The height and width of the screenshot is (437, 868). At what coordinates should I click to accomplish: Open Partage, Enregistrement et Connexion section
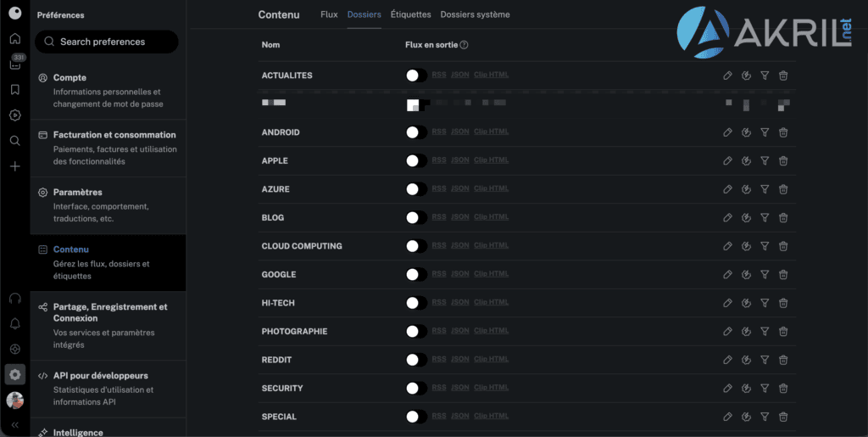click(x=108, y=326)
